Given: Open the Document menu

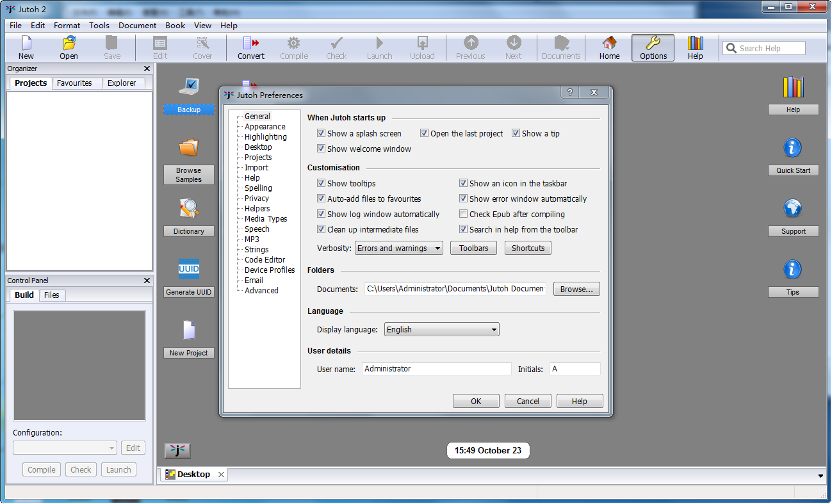Looking at the screenshot, I should [137, 26].
